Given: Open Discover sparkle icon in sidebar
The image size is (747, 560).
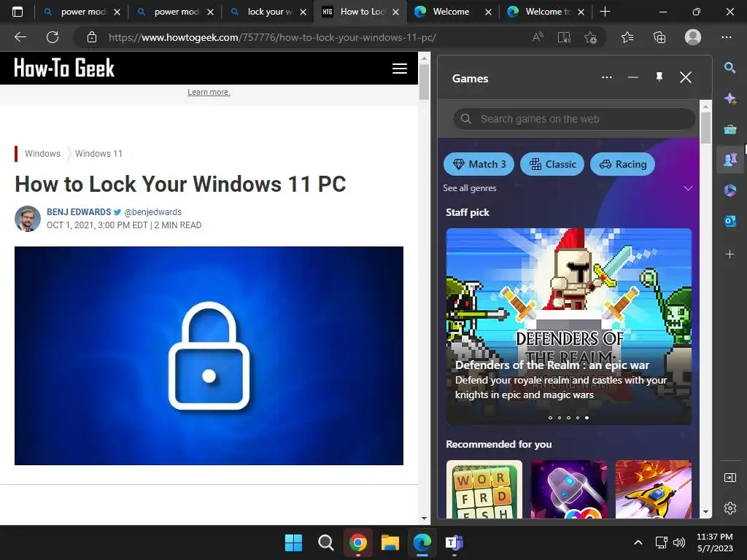Looking at the screenshot, I should 729,98.
